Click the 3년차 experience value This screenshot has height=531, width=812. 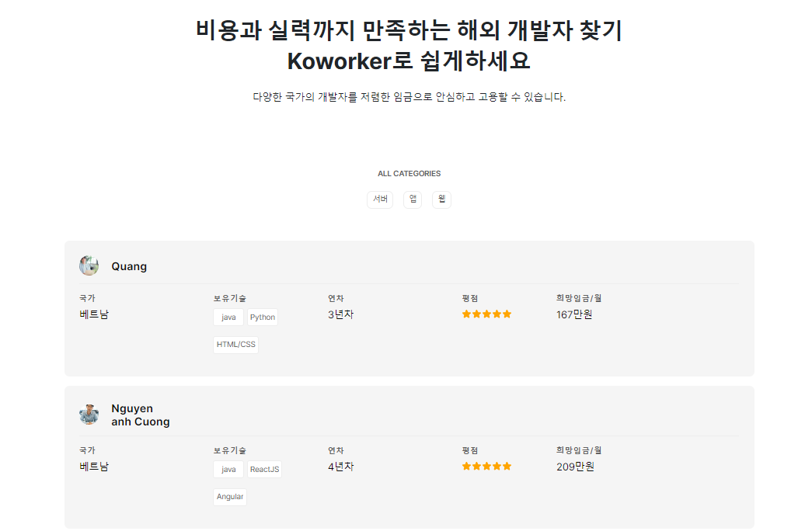point(341,314)
